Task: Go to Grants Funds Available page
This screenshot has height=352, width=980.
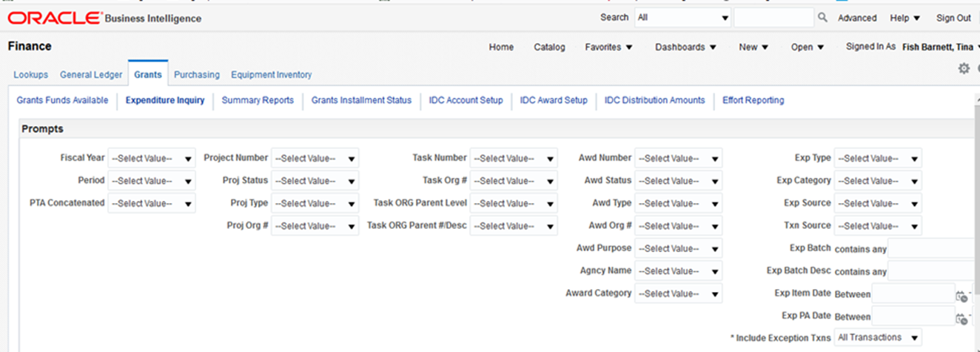Action: (x=62, y=100)
